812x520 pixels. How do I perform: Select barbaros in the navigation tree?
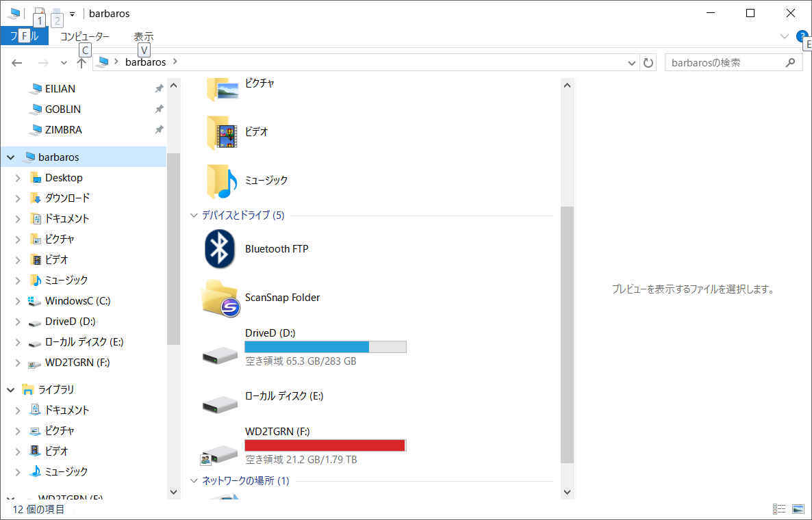click(58, 157)
